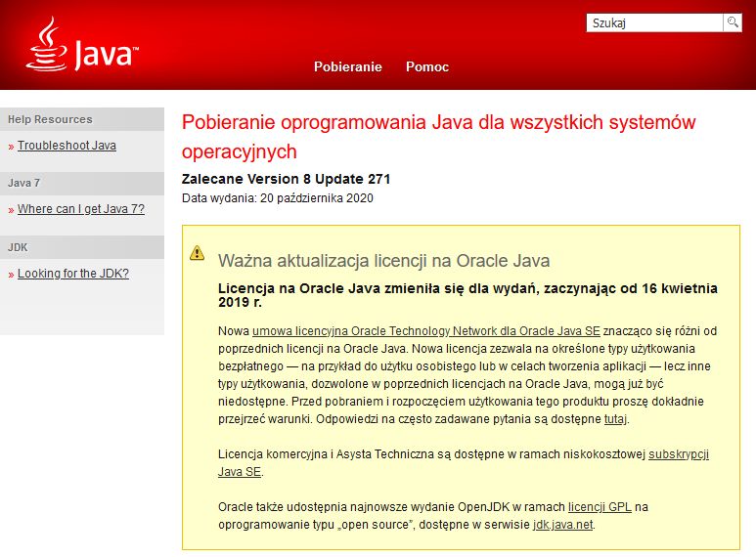756x557 pixels.
Task: Click the magnifier search button
Action: point(733,22)
